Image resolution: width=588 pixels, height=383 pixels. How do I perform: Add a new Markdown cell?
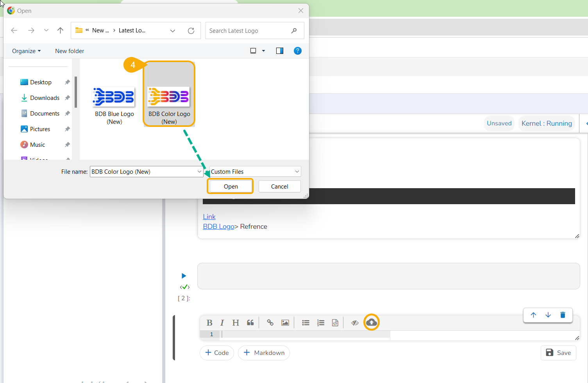click(264, 353)
